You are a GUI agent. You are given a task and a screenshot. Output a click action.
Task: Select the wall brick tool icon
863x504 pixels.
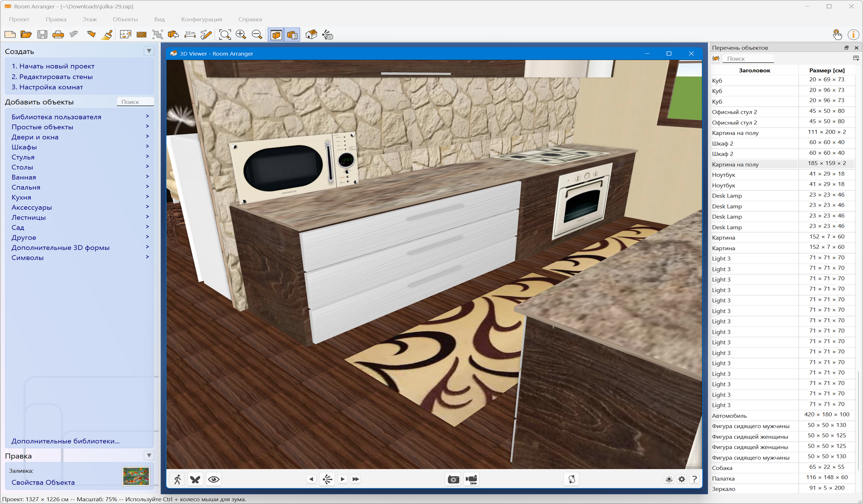(141, 35)
